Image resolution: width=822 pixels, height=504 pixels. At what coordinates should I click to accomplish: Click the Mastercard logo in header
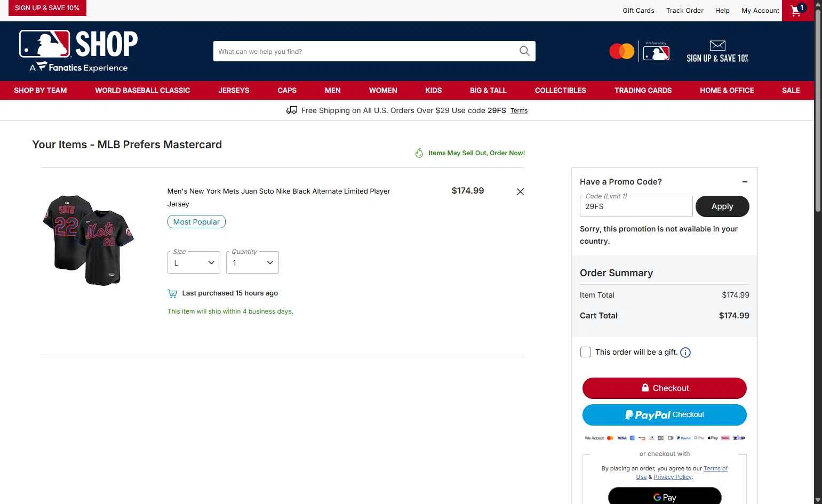(x=621, y=51)
